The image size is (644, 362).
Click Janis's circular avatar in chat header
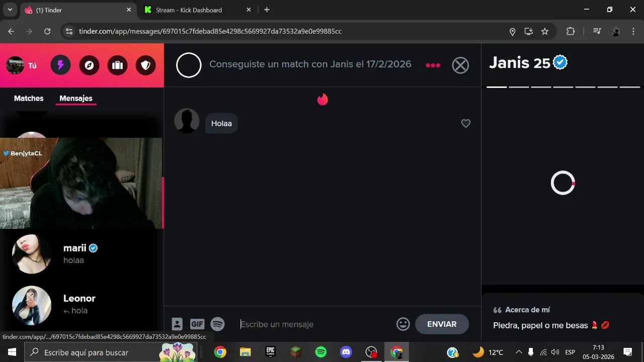[x=189, y=65]
